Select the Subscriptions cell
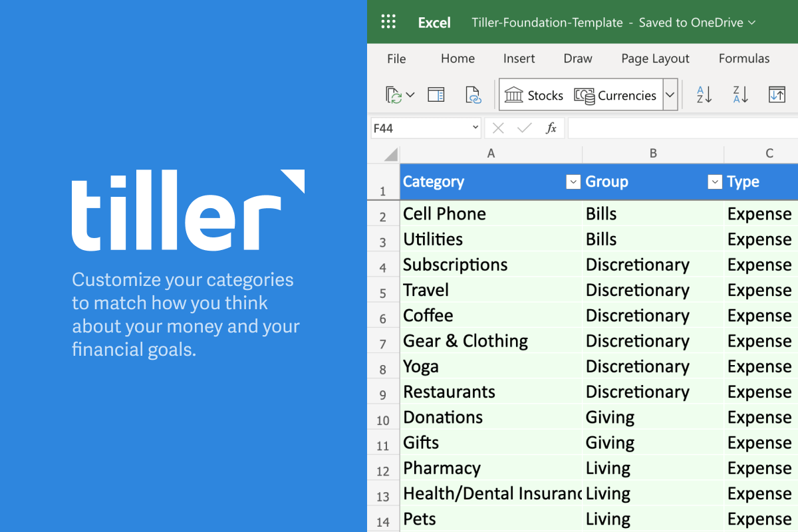The image size is (798, 532). click(x=491, y=265)
